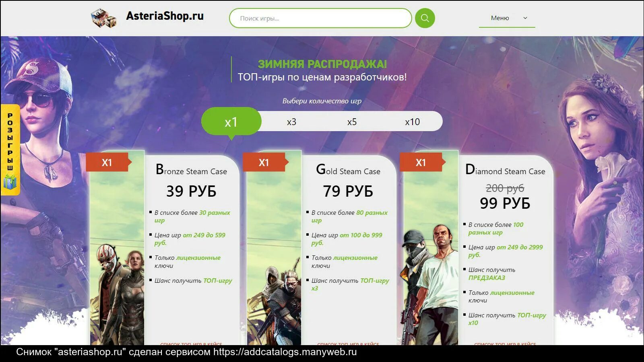This screenshot has height=362, width=644.
Task: Select the x5 games quantity option
Action: 352,122
